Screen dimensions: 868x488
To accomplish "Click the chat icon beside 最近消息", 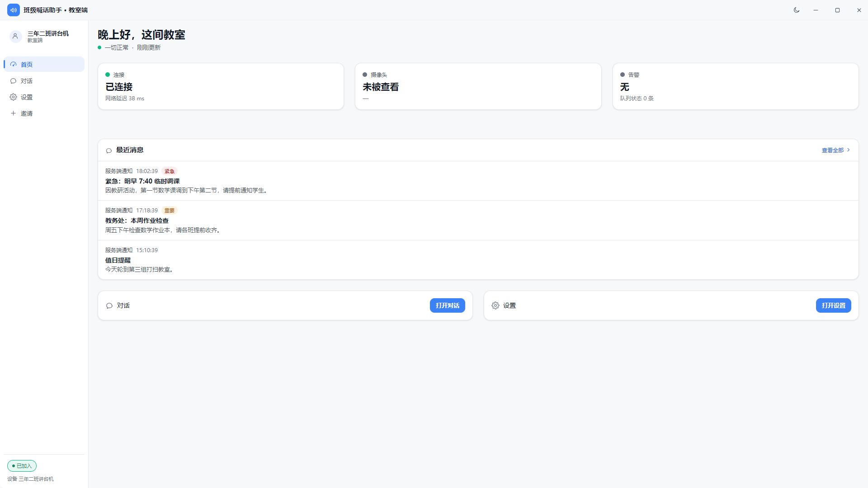I will pos(109,150).
